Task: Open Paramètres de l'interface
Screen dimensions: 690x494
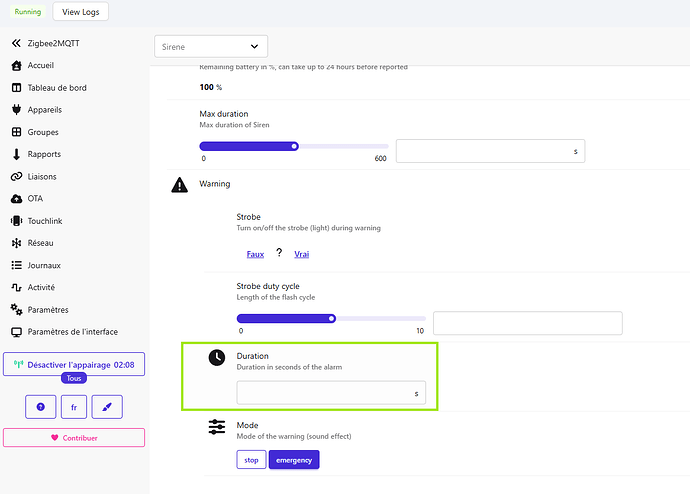Action: tap(73, 332)
